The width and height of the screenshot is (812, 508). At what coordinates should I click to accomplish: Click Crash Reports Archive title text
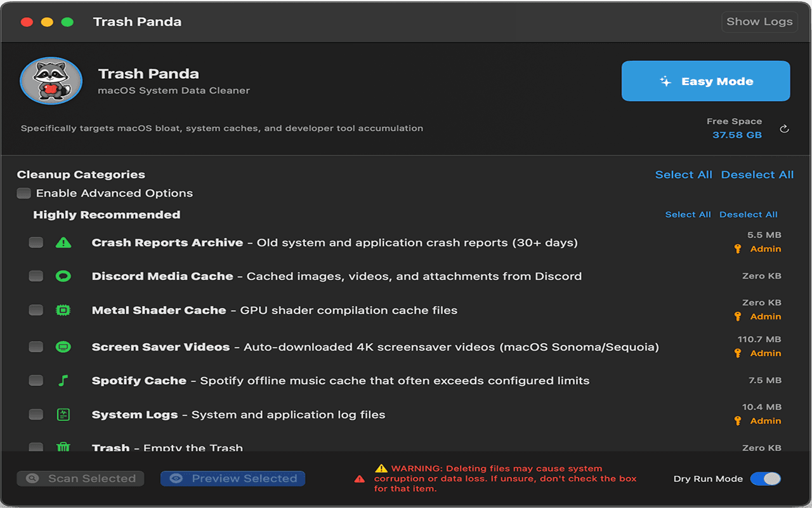[167, 243]
